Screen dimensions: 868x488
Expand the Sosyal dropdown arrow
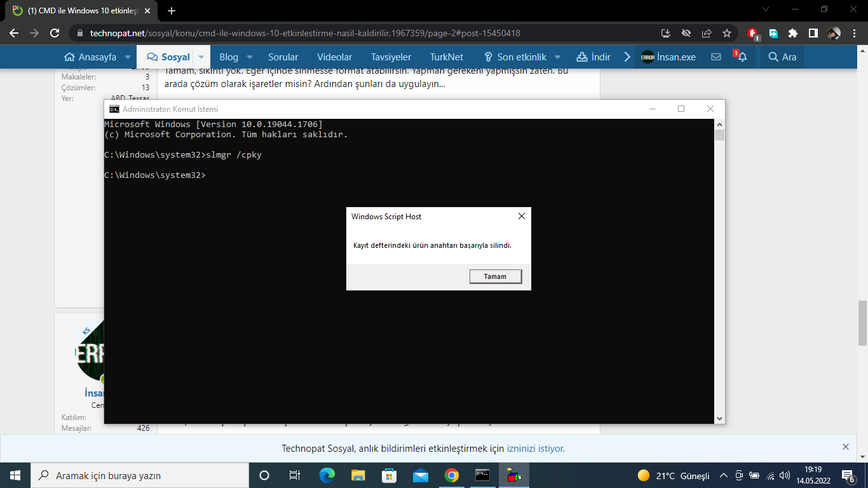click(201, 57)
